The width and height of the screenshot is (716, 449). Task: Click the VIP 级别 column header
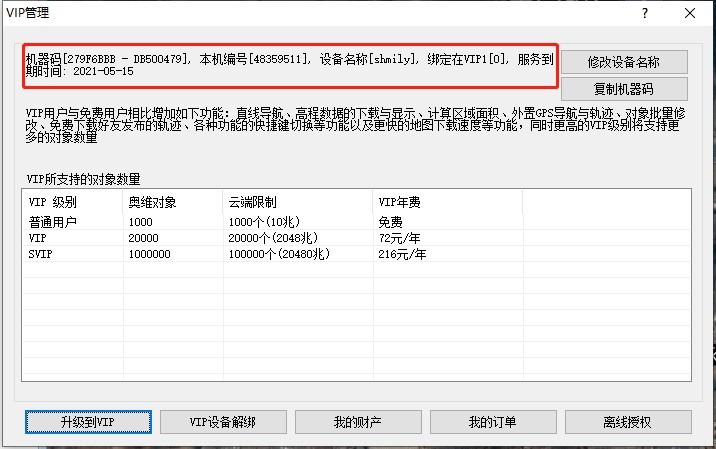tap(74, 202)
